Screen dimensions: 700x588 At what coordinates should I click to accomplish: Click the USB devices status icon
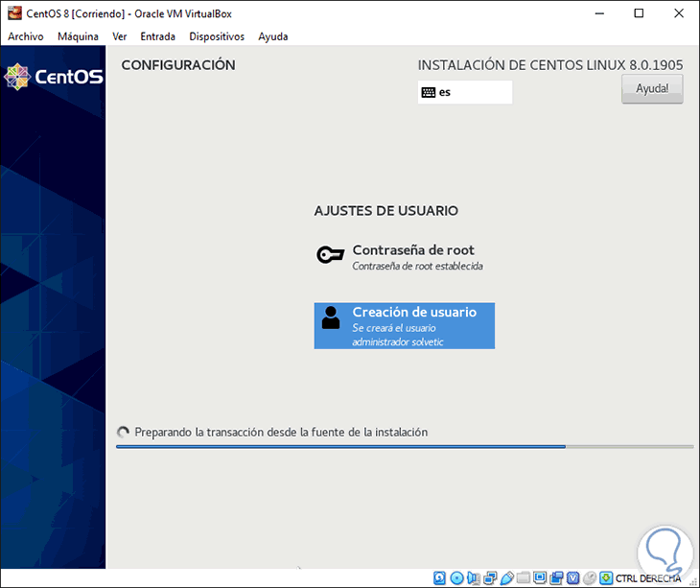(506, 578)
